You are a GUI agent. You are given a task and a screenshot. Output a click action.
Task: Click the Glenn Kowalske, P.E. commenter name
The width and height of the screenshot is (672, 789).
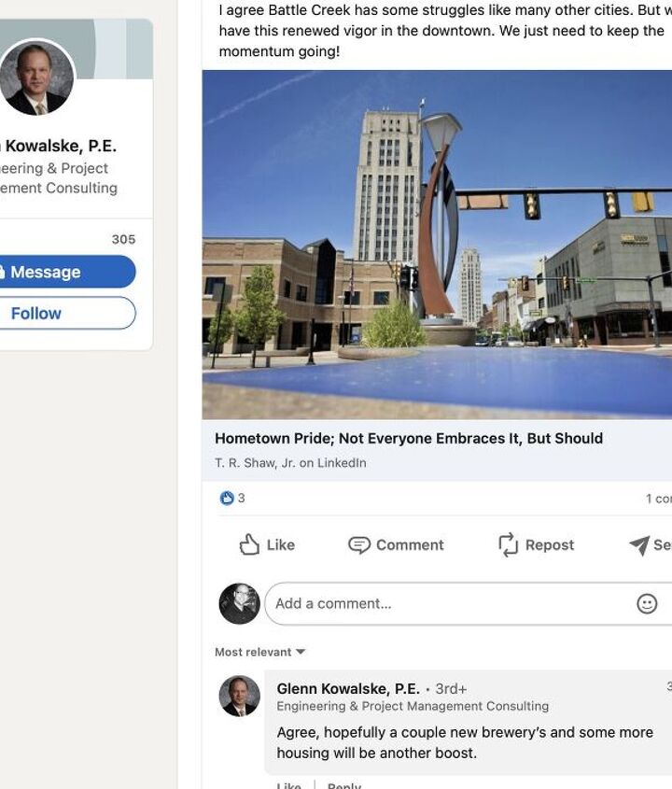click(348, 689)
